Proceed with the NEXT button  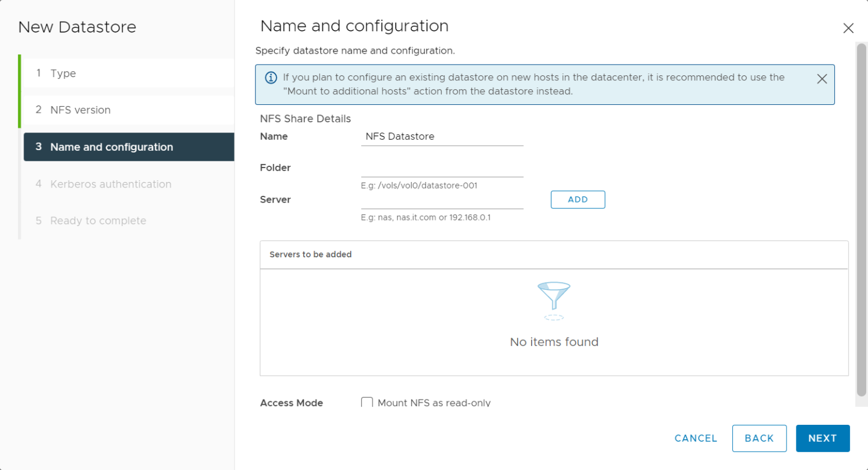point(822,439)
